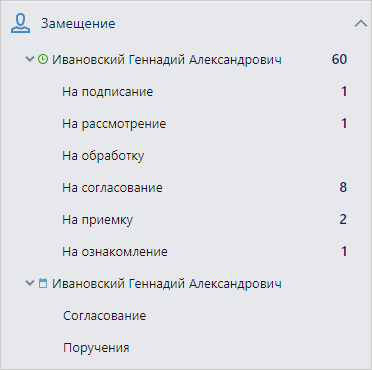Collapse the first Ивановский Геннадий Александрович node

pyautogui.click(x=30, y=59)
